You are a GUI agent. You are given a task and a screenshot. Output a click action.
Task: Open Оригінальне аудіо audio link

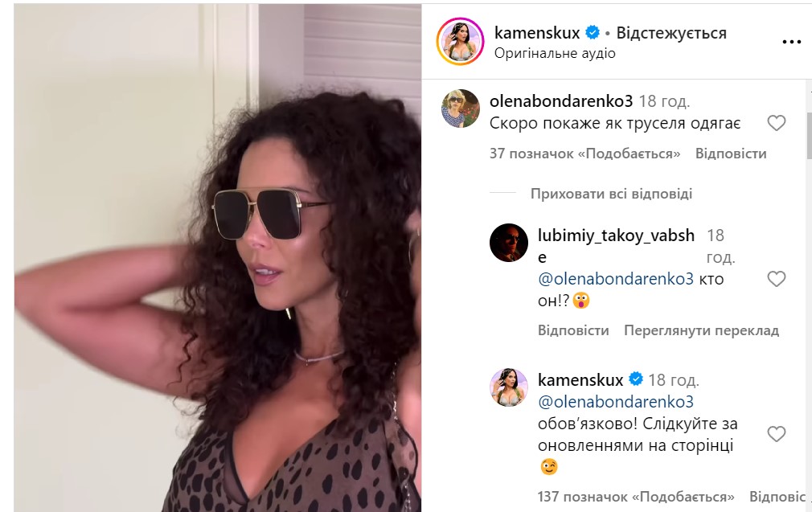coord(555,53)
